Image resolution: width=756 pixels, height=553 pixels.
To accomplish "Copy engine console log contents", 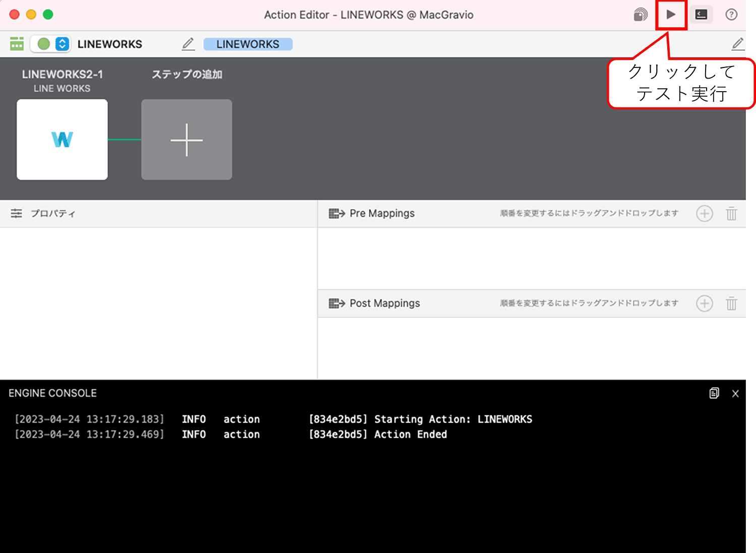I will click(714, 393).
